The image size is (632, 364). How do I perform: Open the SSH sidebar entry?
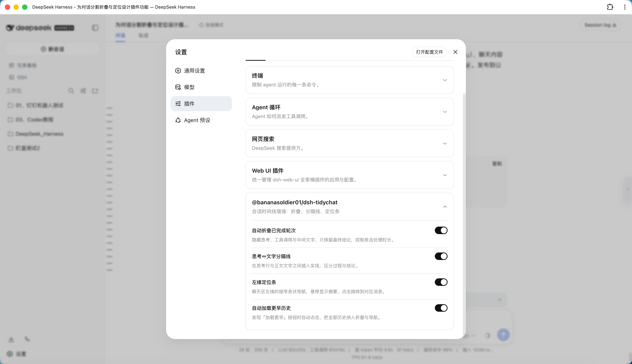pos(18,77)
